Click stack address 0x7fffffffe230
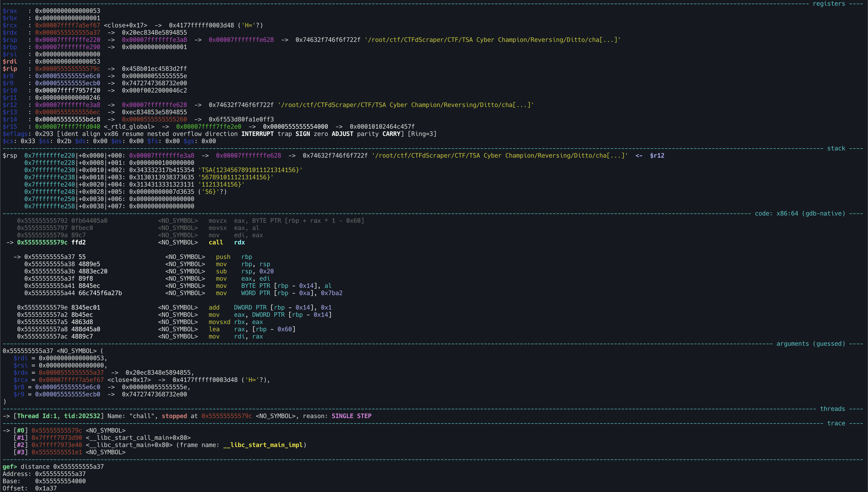This screenshot has height=492, width=868. point(49,170)
